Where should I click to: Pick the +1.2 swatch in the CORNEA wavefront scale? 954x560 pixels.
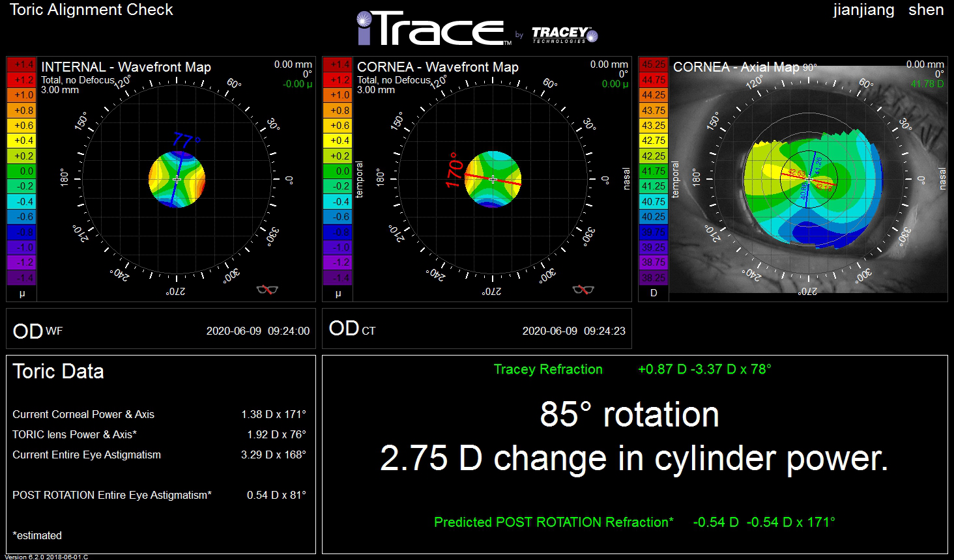pyautogui.click(x=338, y=79)
